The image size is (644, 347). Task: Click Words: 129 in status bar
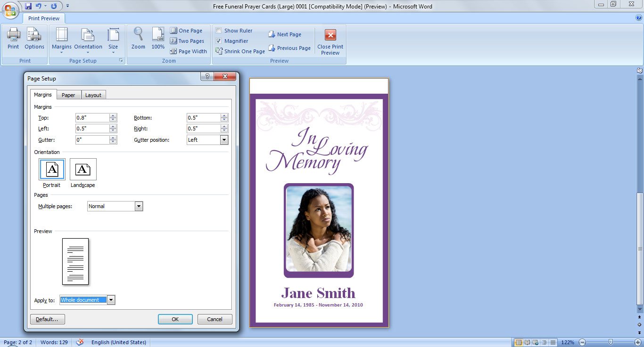tap(54, 342)
